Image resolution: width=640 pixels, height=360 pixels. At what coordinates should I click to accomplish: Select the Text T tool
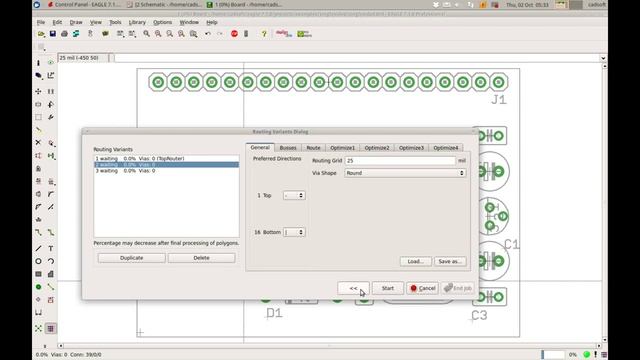point(51,248)
